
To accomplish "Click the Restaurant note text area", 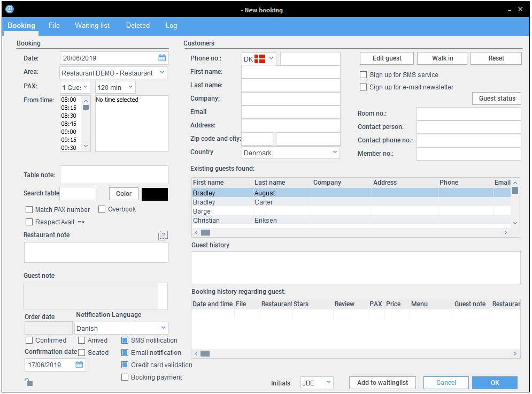I will 96,252.
